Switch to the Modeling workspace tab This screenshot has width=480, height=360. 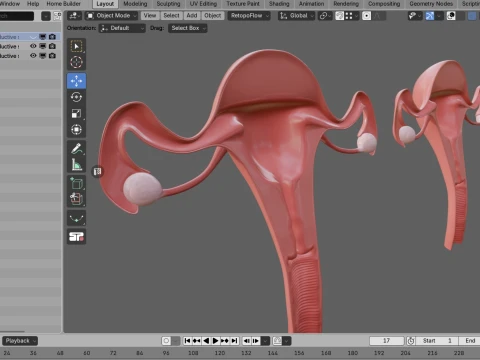(135, 4)
